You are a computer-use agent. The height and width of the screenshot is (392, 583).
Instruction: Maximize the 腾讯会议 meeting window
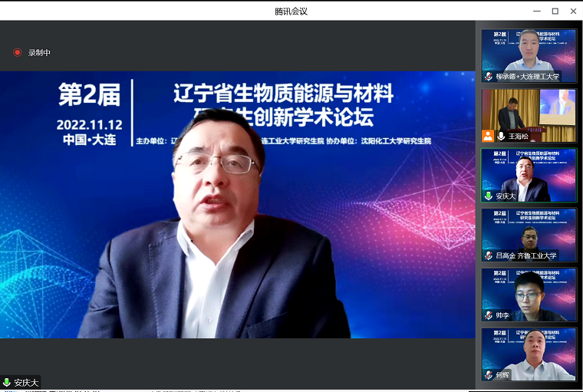(554, 11)
